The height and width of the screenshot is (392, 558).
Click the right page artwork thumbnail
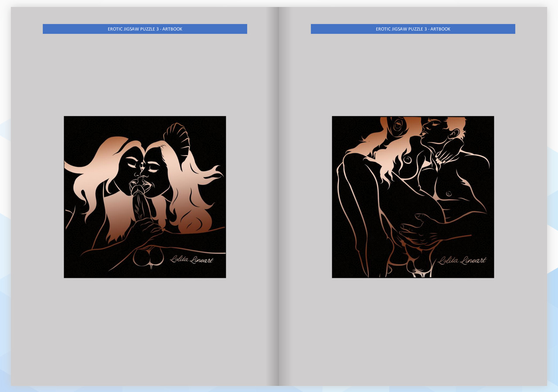[x=413, y=197]
